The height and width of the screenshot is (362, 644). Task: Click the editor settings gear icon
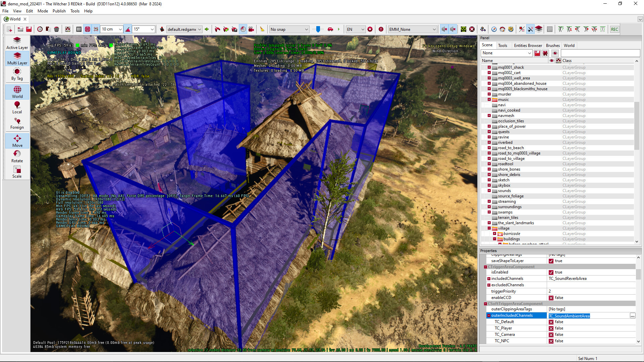coord(370,29)
